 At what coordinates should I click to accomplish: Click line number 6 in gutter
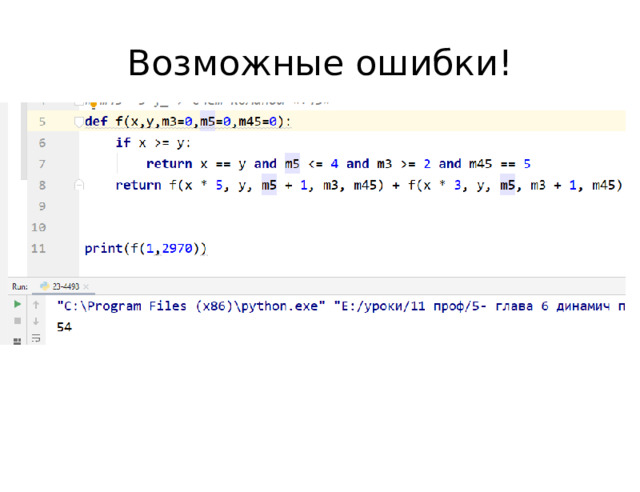[x=42, y=143]
